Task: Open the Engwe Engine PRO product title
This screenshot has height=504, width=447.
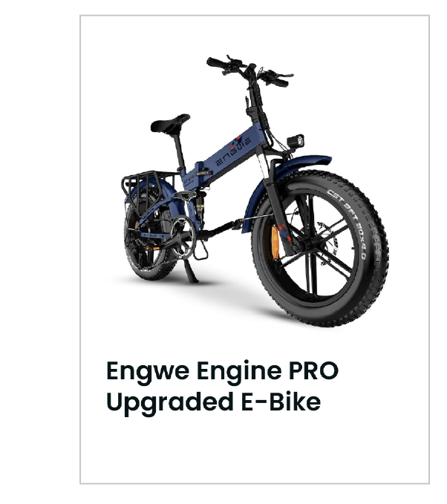Action: tap(222, 386)
